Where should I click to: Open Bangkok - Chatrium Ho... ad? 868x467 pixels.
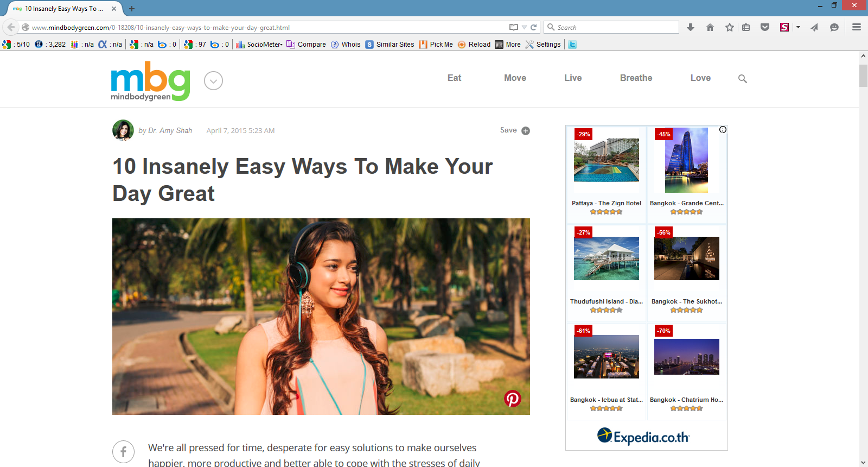pos(687,370)
